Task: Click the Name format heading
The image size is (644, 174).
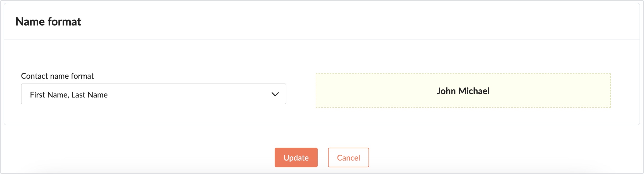Action: (48, 22)
